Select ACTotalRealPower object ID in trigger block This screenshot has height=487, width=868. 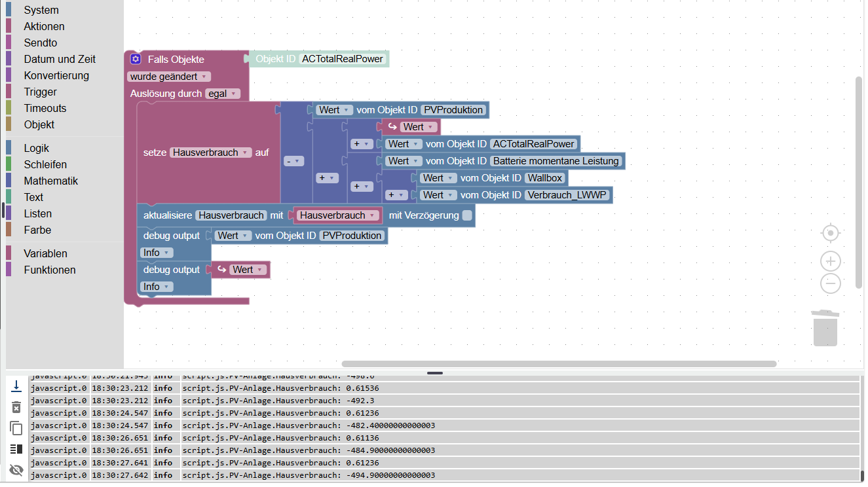pyautogui.click(x=343, y=59)
